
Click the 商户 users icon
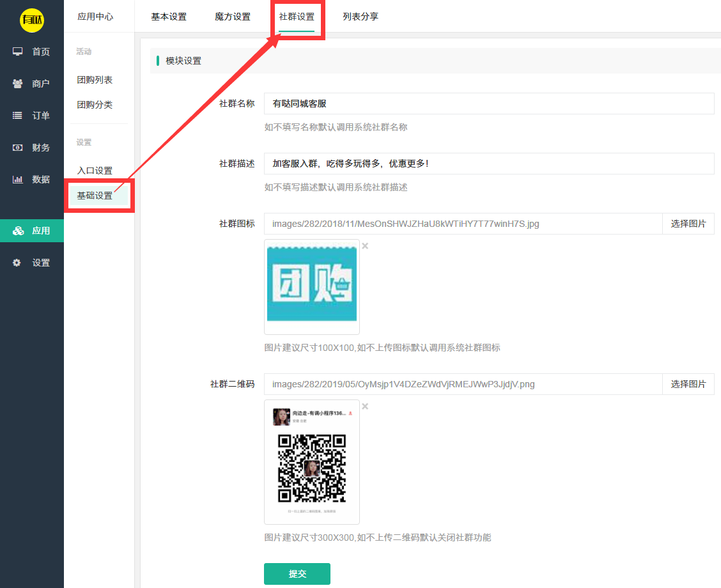pos(17,84)
